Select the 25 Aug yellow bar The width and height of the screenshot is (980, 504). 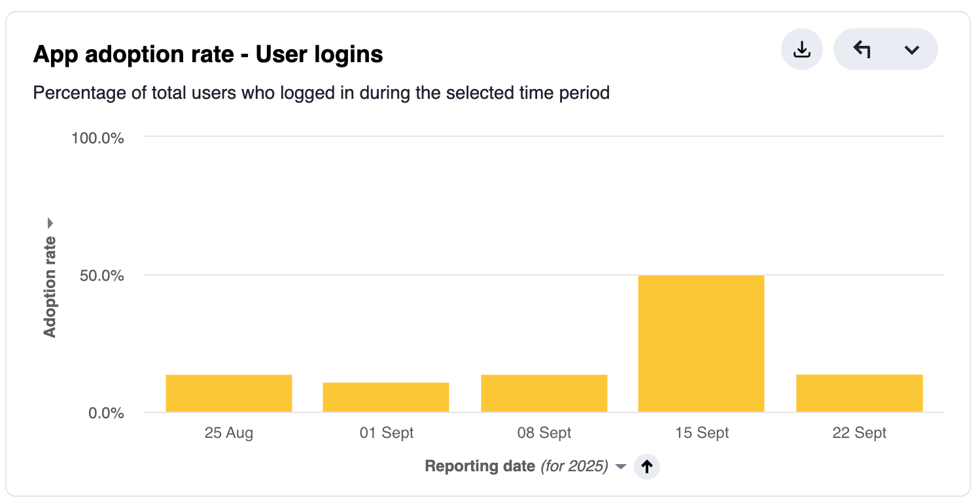point(229,393)
